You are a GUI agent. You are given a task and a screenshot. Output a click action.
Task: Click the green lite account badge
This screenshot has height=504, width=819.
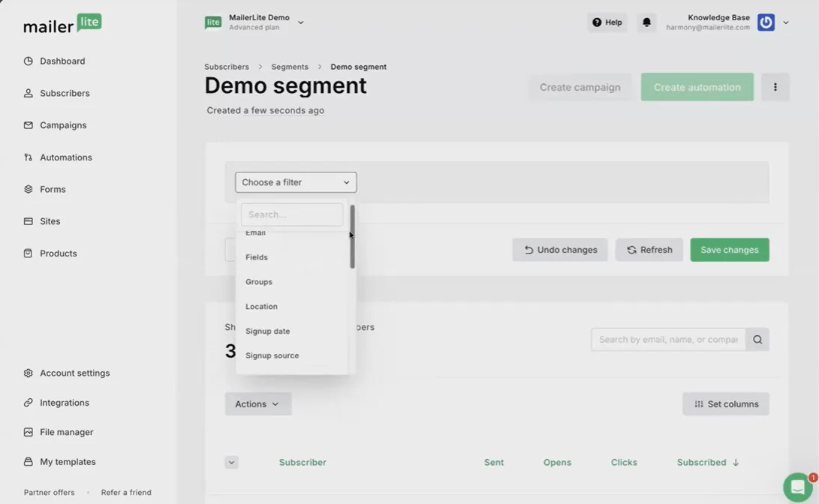point(213,22)
